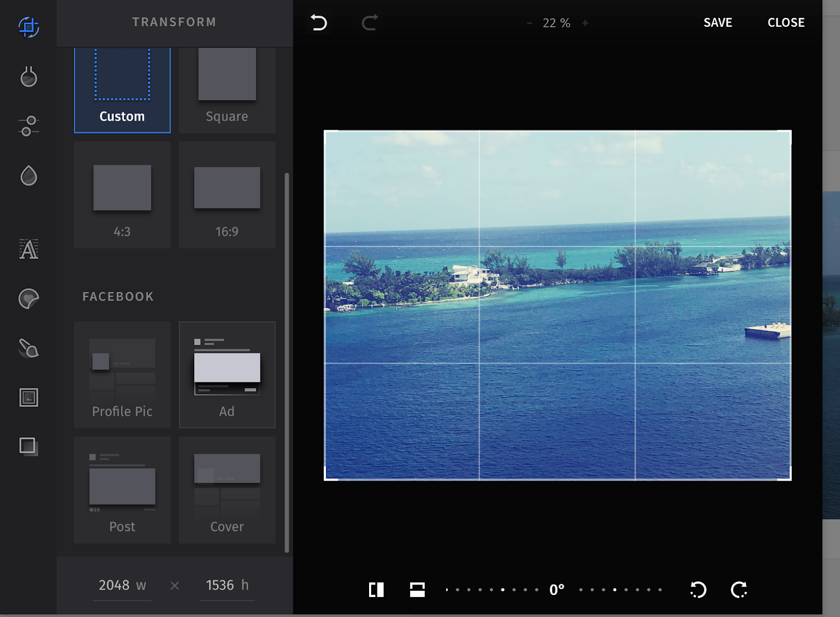This screenshot has width=840, height=617.
Task: Open the Frames tool
Action: click(x=29, y=398)
